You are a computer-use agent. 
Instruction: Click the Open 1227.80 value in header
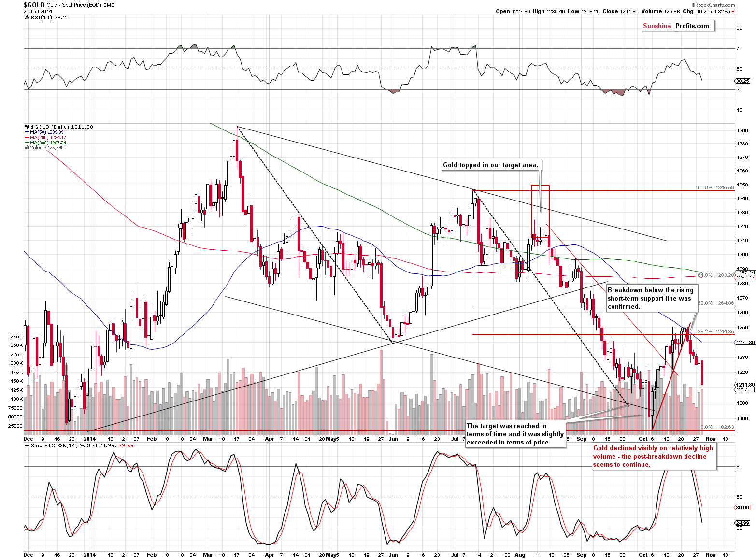(513, 11)
